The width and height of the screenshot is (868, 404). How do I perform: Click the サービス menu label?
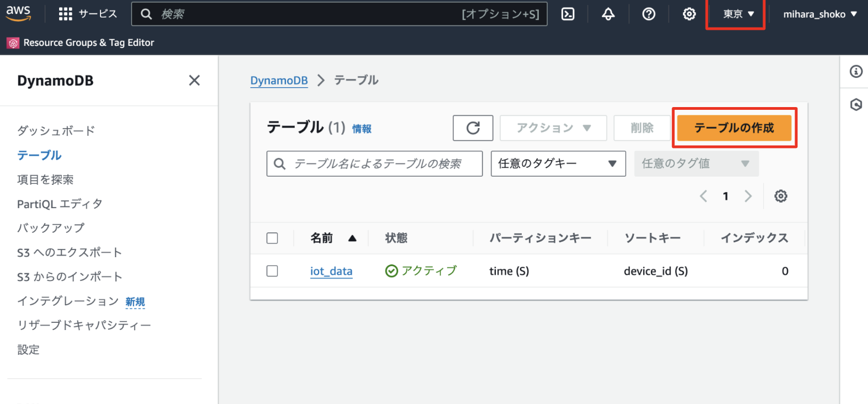pos(98,14)
